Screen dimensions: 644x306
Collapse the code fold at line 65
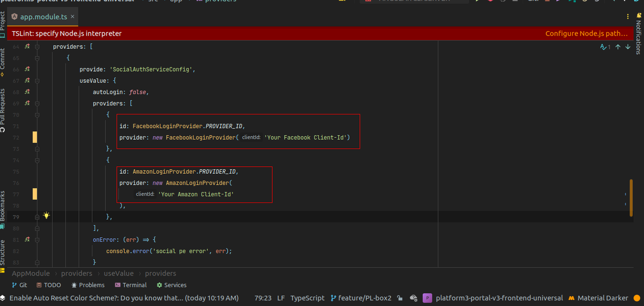pos(37,58)
